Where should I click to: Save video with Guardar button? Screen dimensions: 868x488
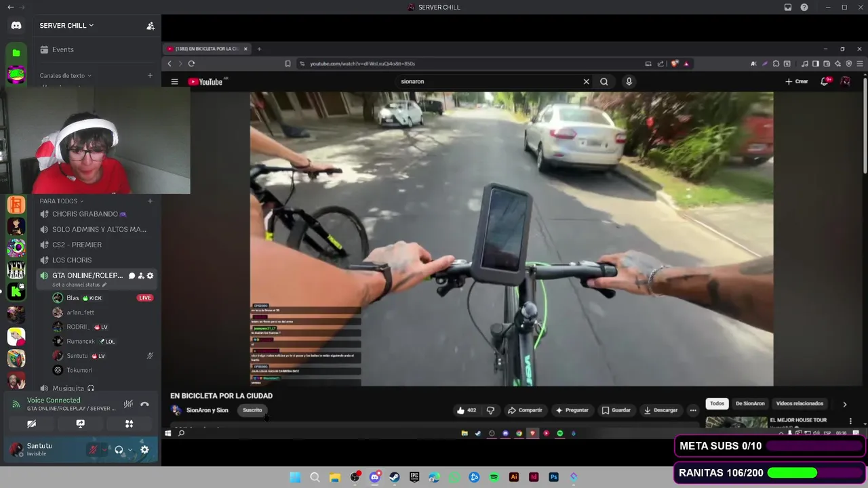coord(616,410)
